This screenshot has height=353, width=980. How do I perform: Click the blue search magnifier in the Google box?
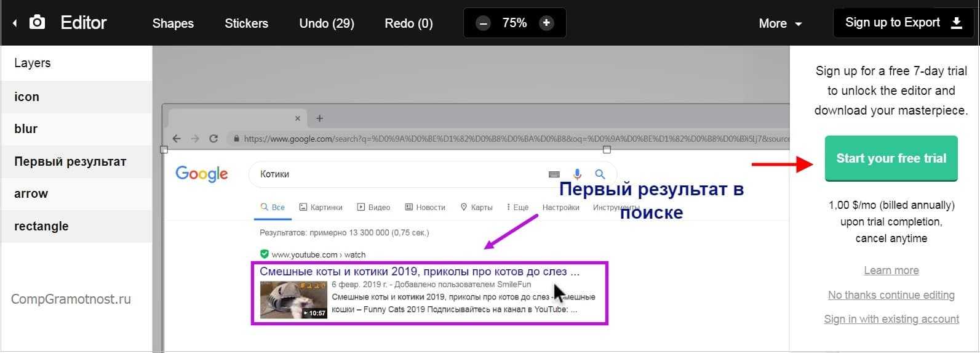600,174
